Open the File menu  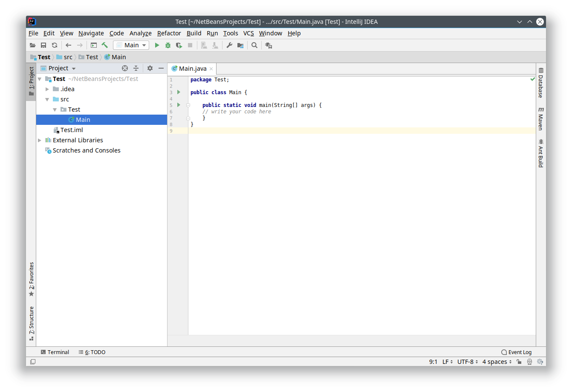[33, 33]
